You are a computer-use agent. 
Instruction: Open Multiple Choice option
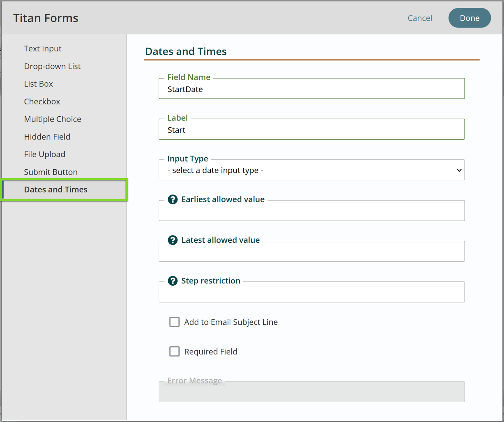[53, 119]
